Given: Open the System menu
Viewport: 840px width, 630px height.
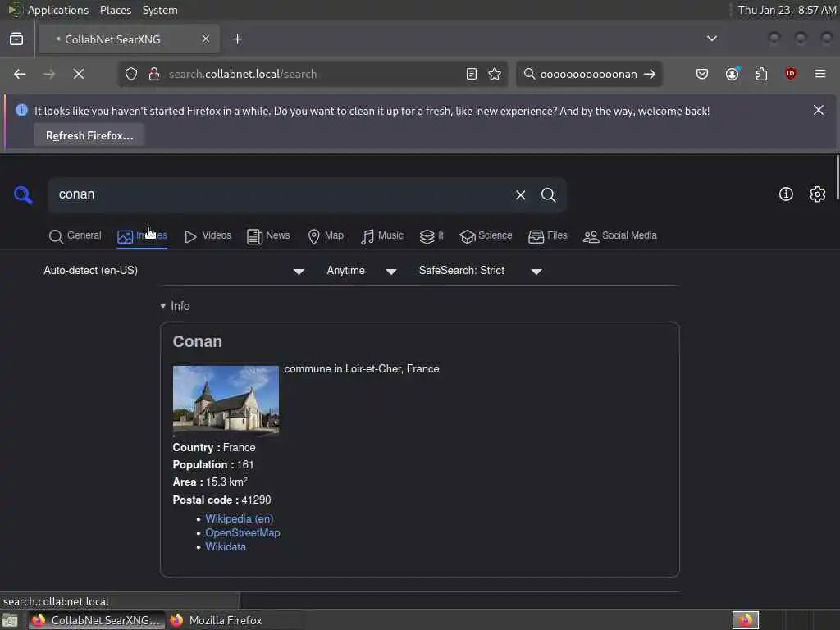Looking at the screenshot, I should (160, 10).
